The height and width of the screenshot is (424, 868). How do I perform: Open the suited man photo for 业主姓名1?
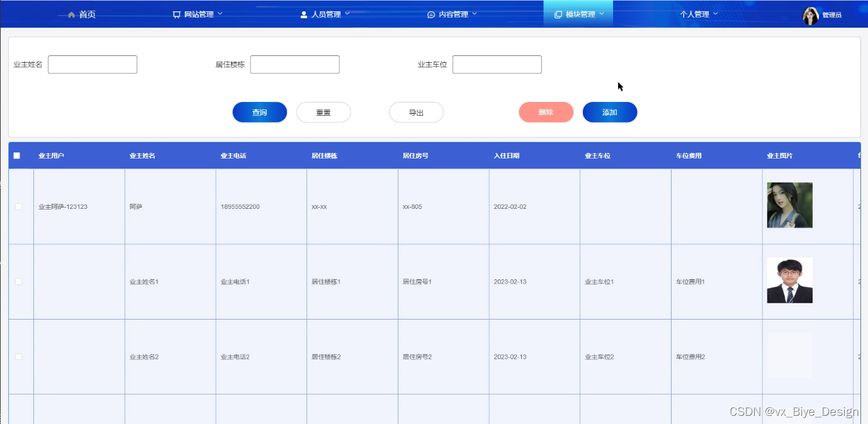790,281
